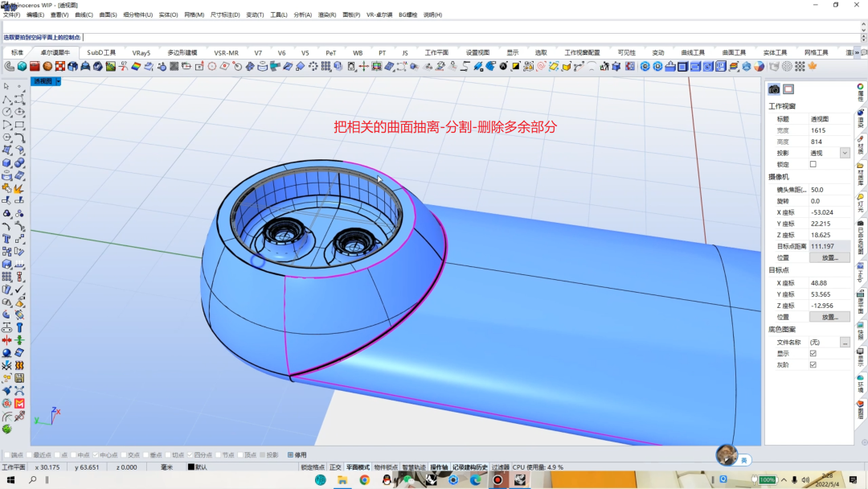Select the circle tool in left sidebar
The width and height of the screenshot is (868, 489).
(6, 112)
